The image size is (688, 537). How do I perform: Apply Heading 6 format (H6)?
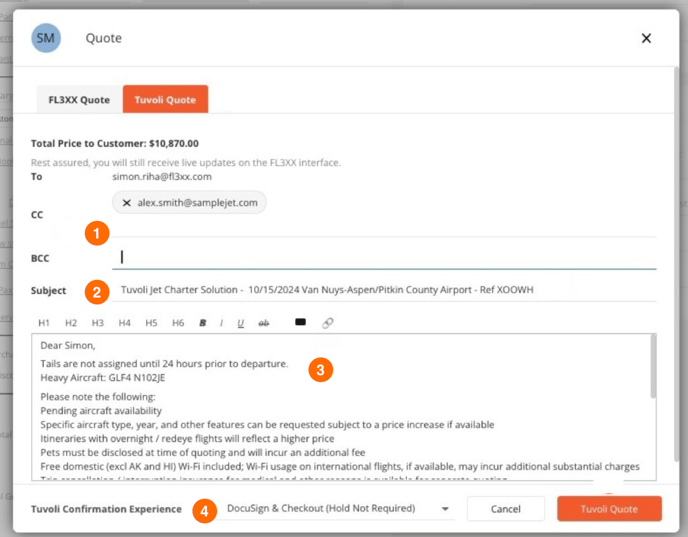178,323
